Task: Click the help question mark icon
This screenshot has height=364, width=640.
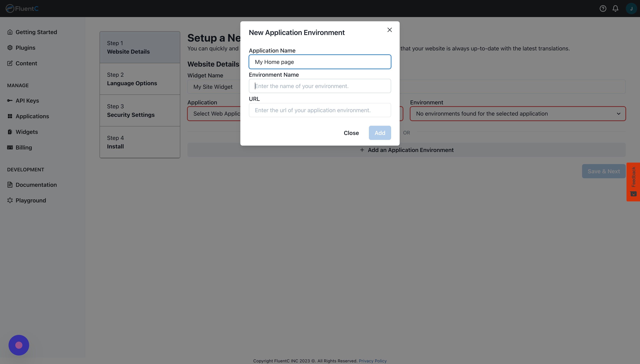Action: click(603, 9)
